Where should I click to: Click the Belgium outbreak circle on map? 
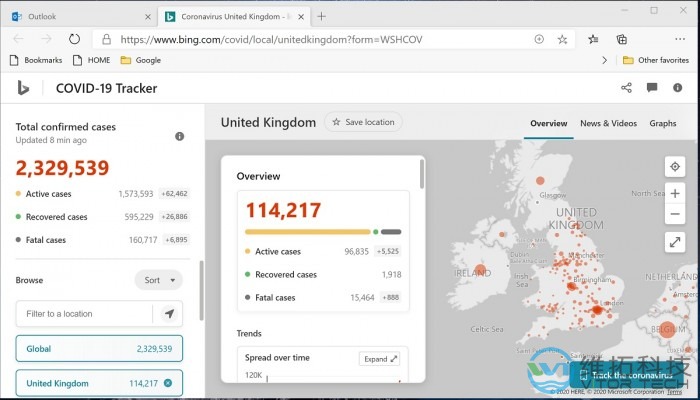click(x=667, y=329)
